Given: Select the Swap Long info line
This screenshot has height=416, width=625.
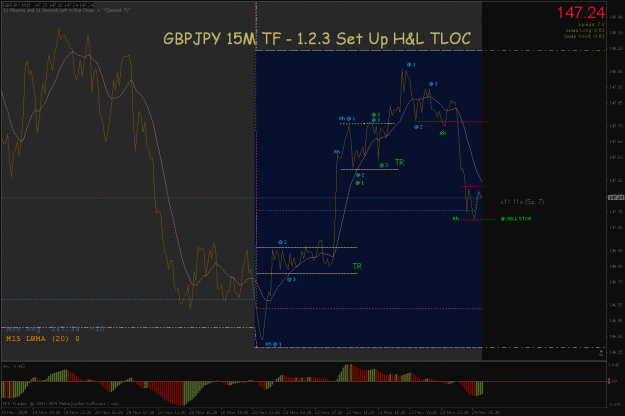Looking at the screenshot, I should click(x=585, y=30).
